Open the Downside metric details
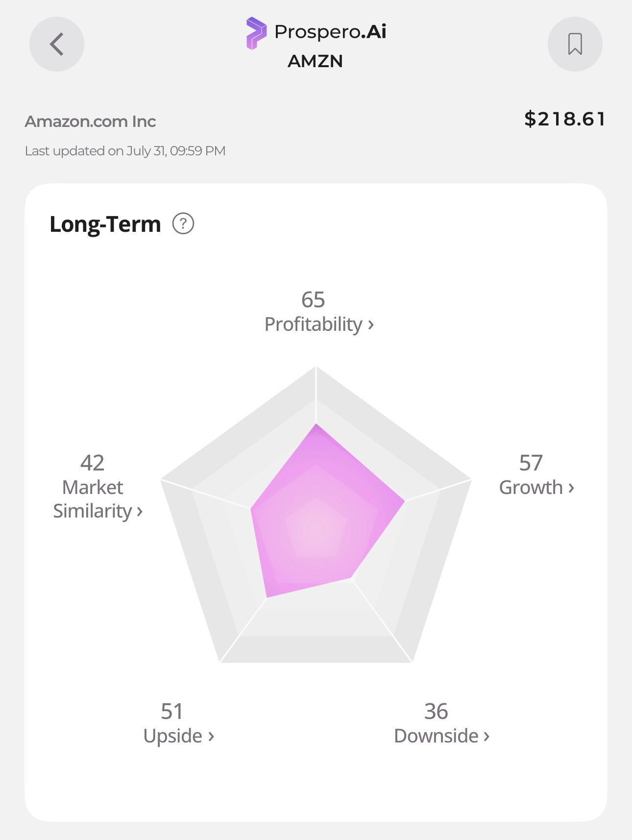 click(x=441, y=736)
